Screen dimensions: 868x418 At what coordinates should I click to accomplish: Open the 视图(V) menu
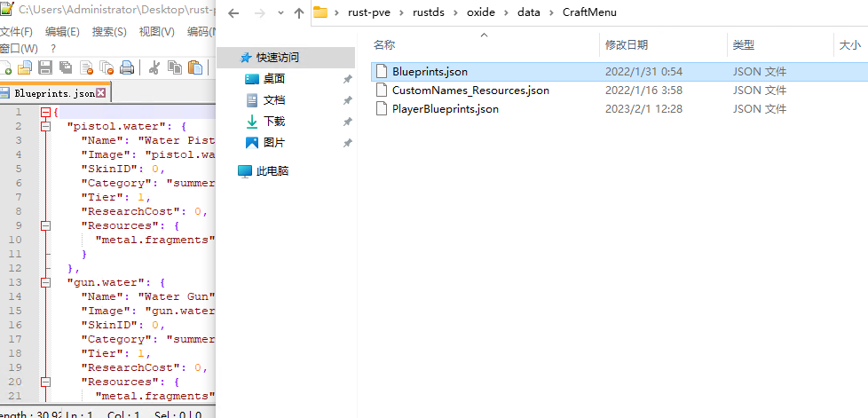coord(156,32)
